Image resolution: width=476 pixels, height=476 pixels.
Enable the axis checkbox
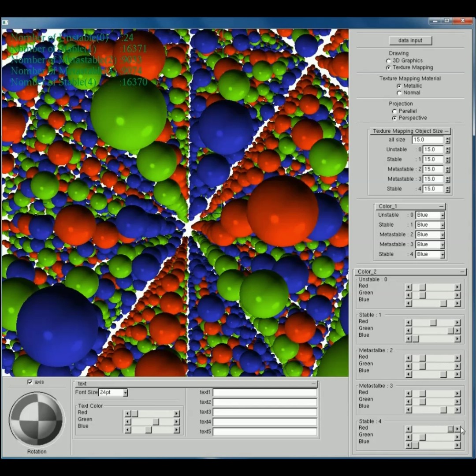[30, 382]
